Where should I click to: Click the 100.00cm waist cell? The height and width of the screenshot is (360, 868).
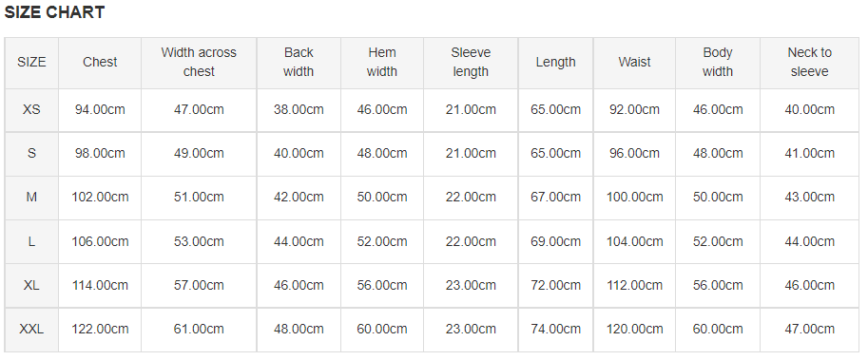tap(634, 197)
